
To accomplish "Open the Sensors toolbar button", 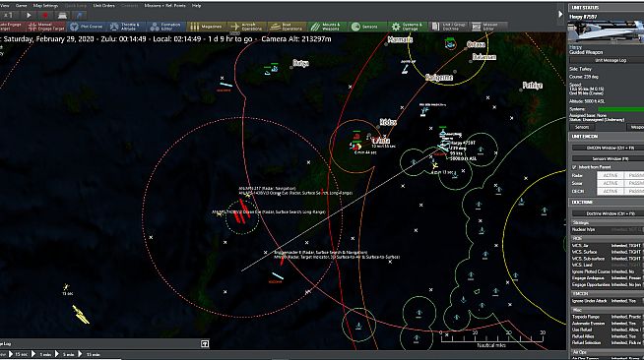I will [x=367, y=27].
